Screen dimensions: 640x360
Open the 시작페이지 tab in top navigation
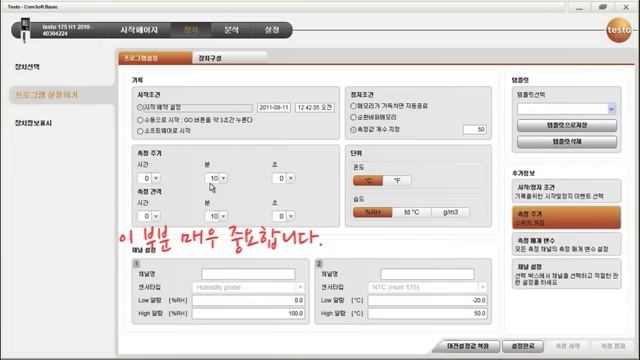tap(139, 30)
